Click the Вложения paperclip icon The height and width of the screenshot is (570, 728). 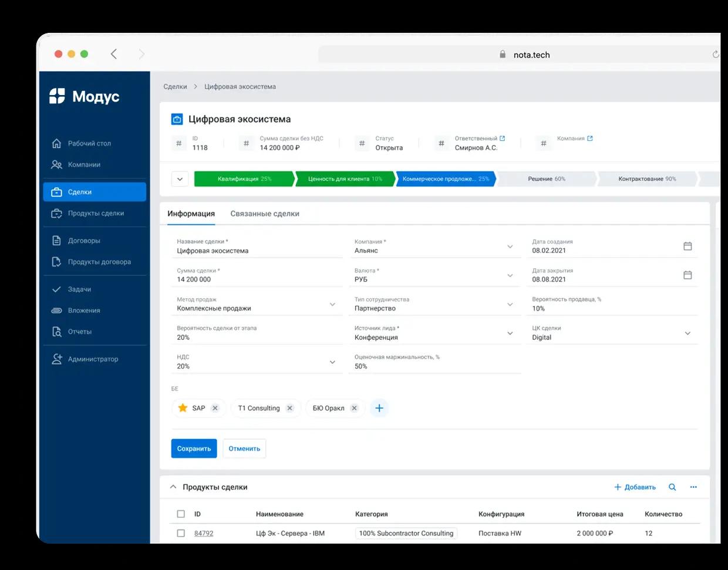click(56, 311)
